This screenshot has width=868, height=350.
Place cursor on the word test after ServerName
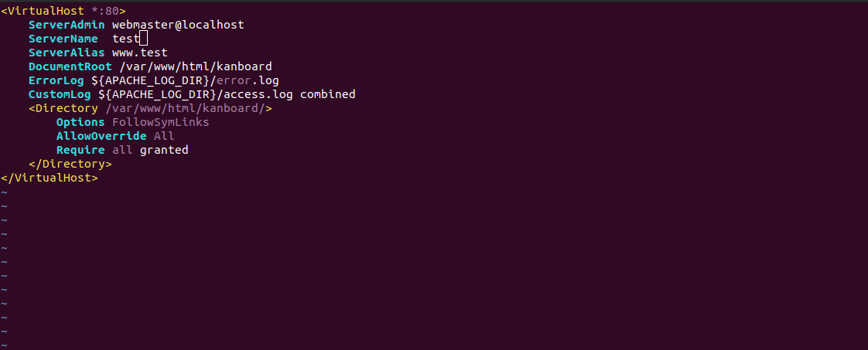pyautogui.click(x=125, y=39)
